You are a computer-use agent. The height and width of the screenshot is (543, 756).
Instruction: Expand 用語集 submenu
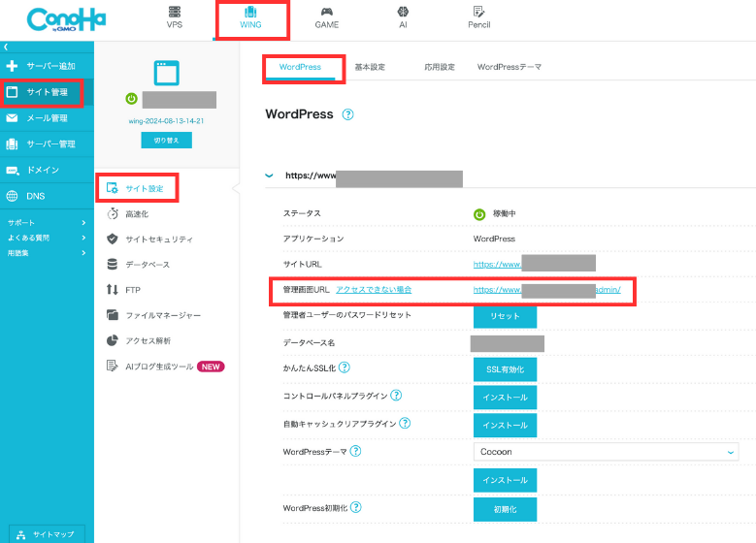tap(47, 253)
